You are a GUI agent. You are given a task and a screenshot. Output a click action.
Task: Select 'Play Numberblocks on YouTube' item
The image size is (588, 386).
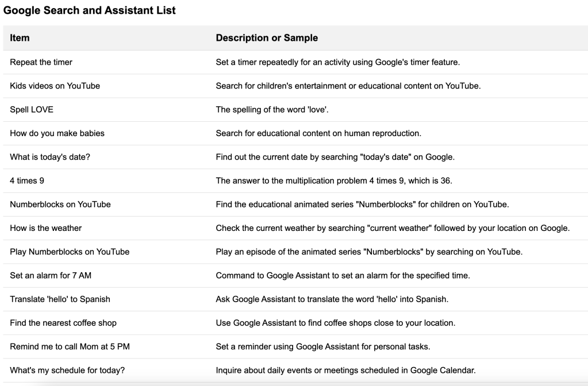point(70,252)
